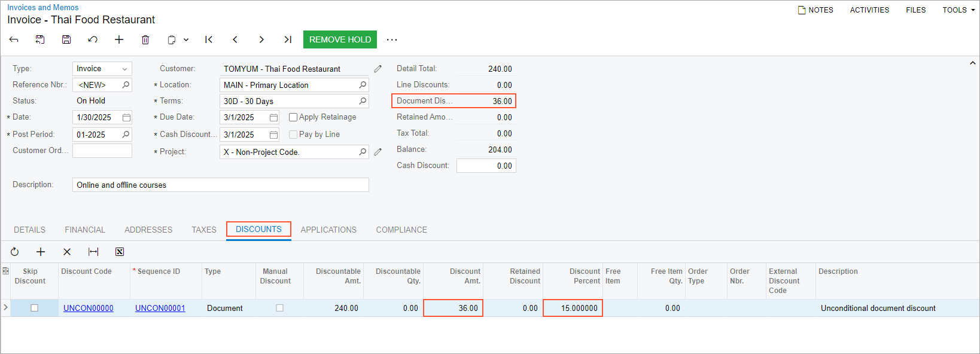
Task: Refresh the discounts grid
Action: click(x=15, y=252)
